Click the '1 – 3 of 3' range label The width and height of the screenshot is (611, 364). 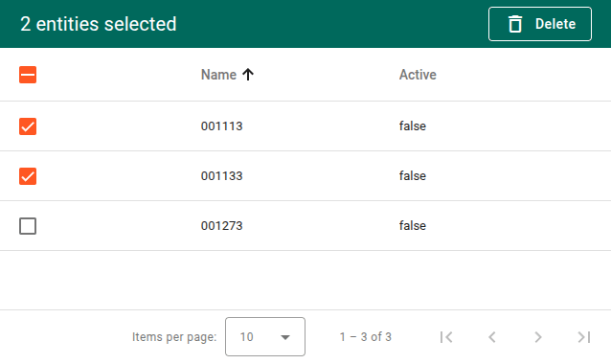(x=366, y=337)
